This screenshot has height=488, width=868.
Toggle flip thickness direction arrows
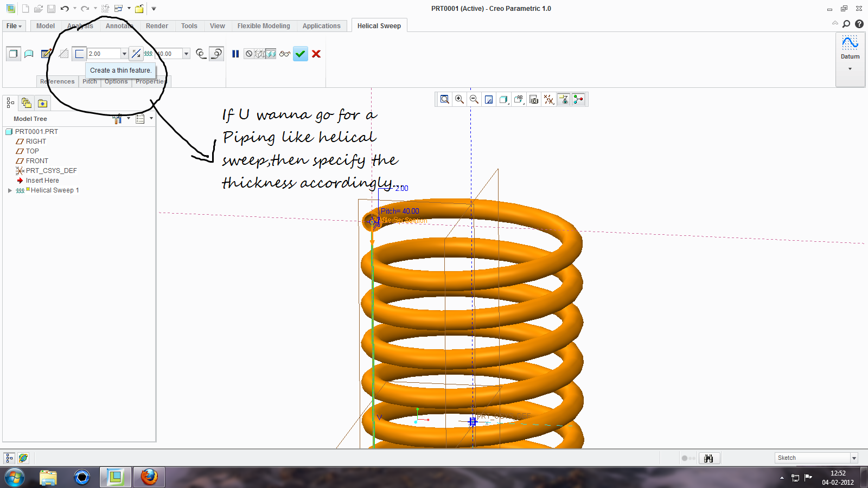pyautogui.click(x=136, y=53)
